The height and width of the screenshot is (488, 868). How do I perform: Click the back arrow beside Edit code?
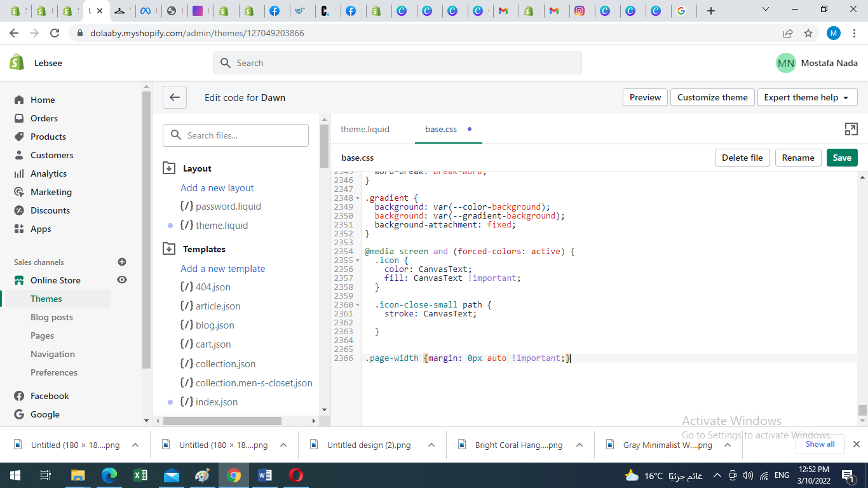[x=174, y=97]
